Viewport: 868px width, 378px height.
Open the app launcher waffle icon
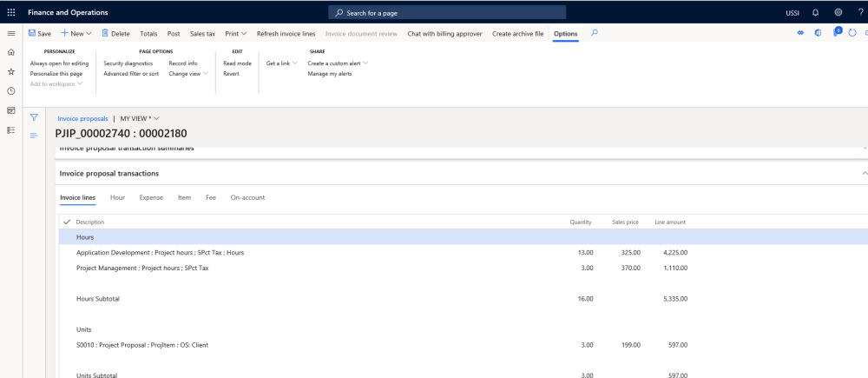(11, 12)
